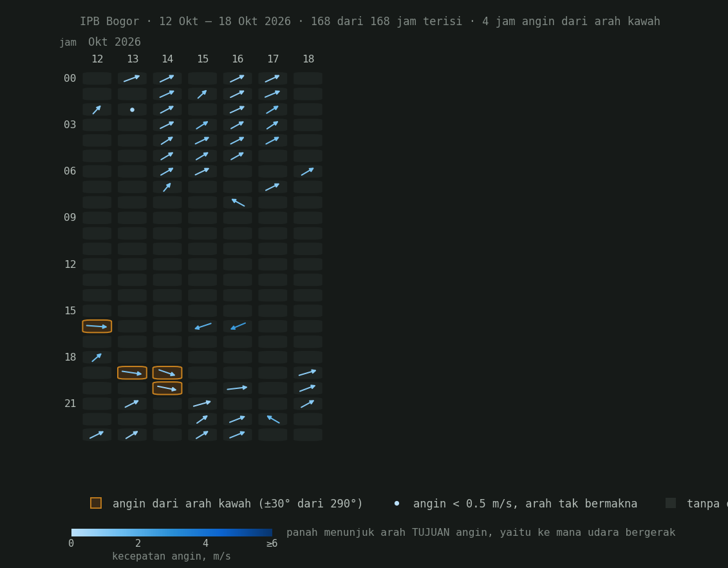Click the day 14 highlighted cell at hour 20
728x568 pixels.
[x=167, y=388]
